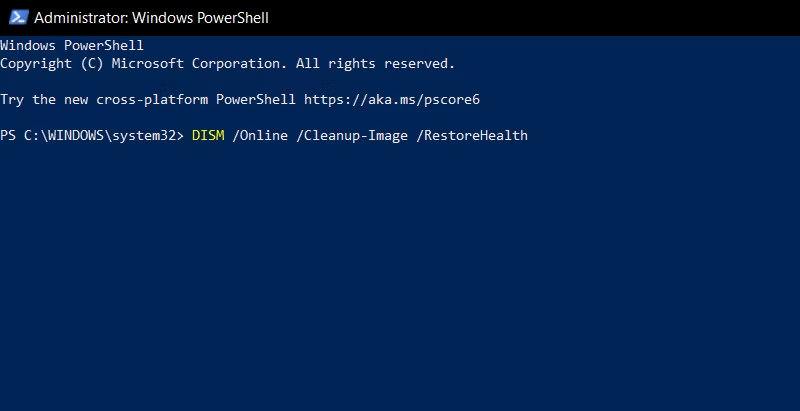Screen dimensions: 800x411
Task: Click the /RestoreHealth parameter
Action: [472, 136]
